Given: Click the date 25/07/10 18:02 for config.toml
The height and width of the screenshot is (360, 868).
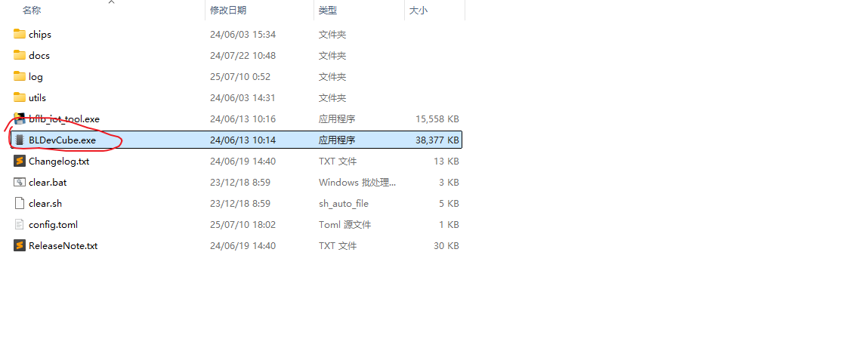Looking at the screenshot, I should pos(242,224).
